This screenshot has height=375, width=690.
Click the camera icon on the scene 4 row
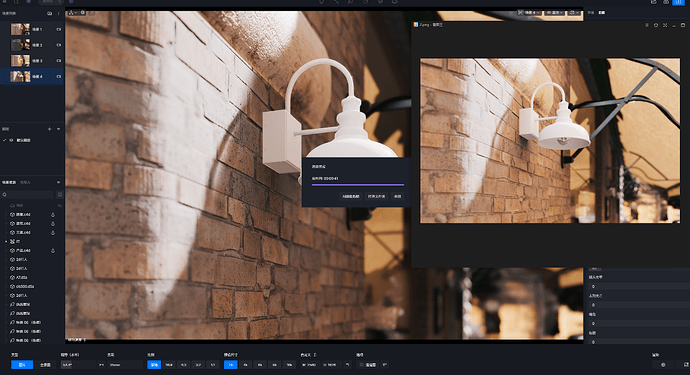(x=59, y=77)
